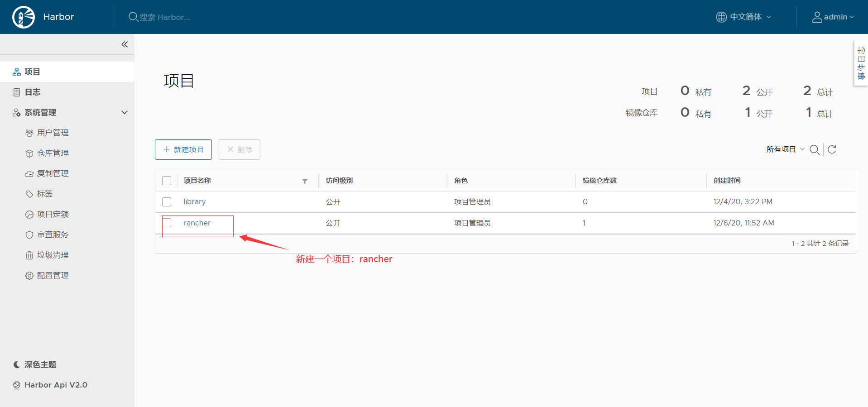Click the 标签 tag icon
This screenshot has width=868, height=407.
pyautogui.click(x=29, y=194)
